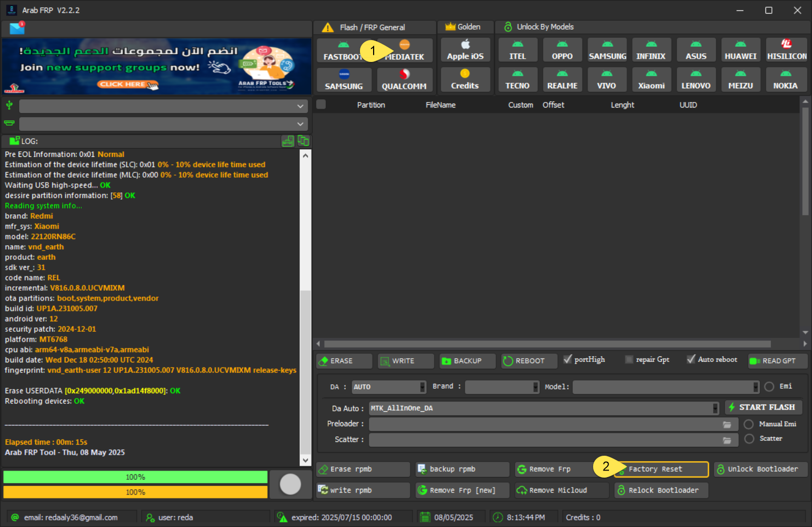Click the round stop button
Image resolution: width=812 pixels, height=527 pixels.
290,484
